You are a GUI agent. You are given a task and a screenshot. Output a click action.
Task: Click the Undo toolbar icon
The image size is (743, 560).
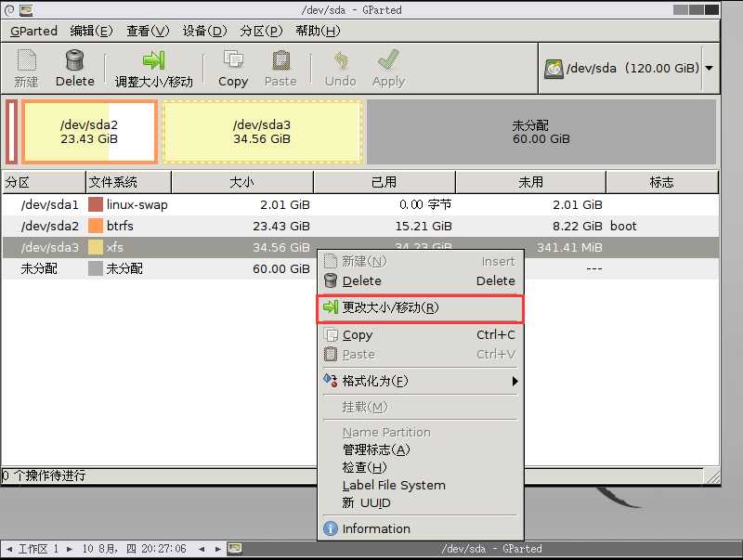[x=341, y=60]
